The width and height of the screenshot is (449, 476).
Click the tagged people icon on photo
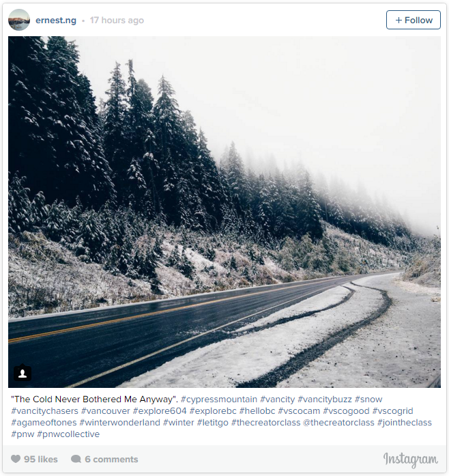(23, 373)
